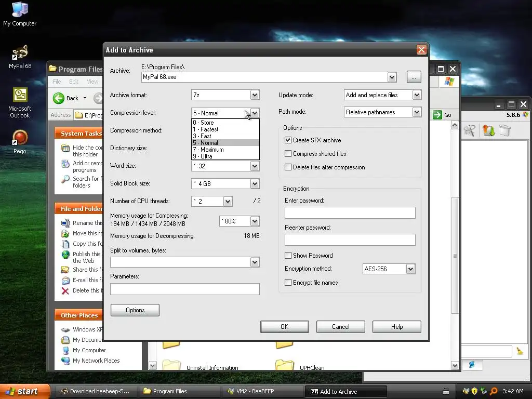Open Update mode dropdown
The width and height of the screenshot is (532, 399).
[417, 95]
